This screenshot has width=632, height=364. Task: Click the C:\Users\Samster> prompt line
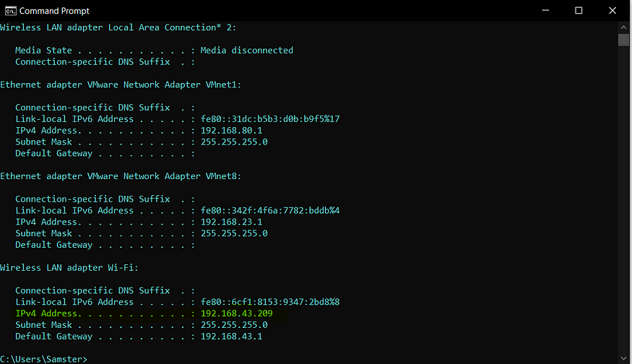[43, 359]
